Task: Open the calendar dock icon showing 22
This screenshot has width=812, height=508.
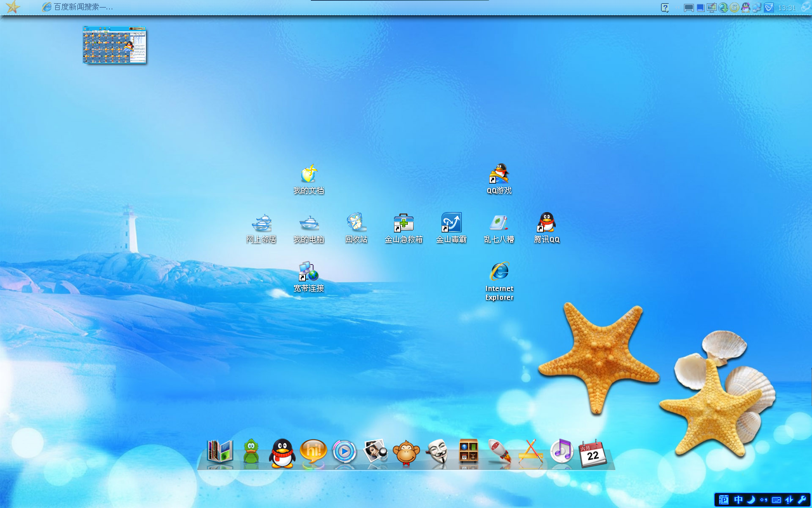Action: 593,453
